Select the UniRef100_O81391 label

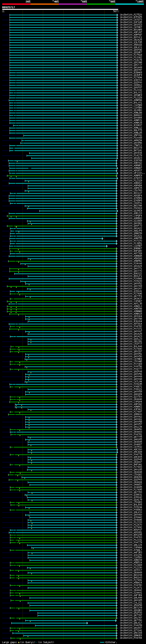(131, 341)
